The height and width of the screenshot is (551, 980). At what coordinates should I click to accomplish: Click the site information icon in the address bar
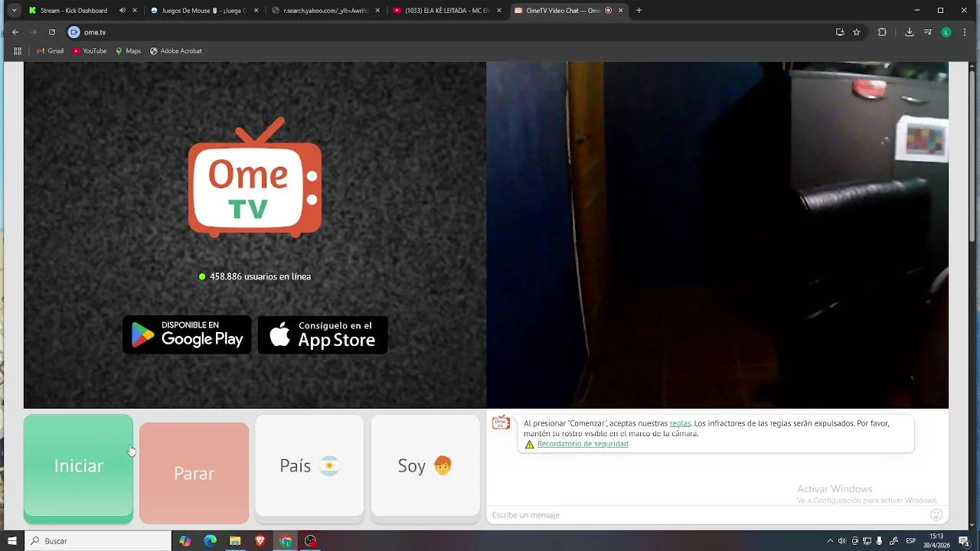pyautogui.click(x=74, y=32)
